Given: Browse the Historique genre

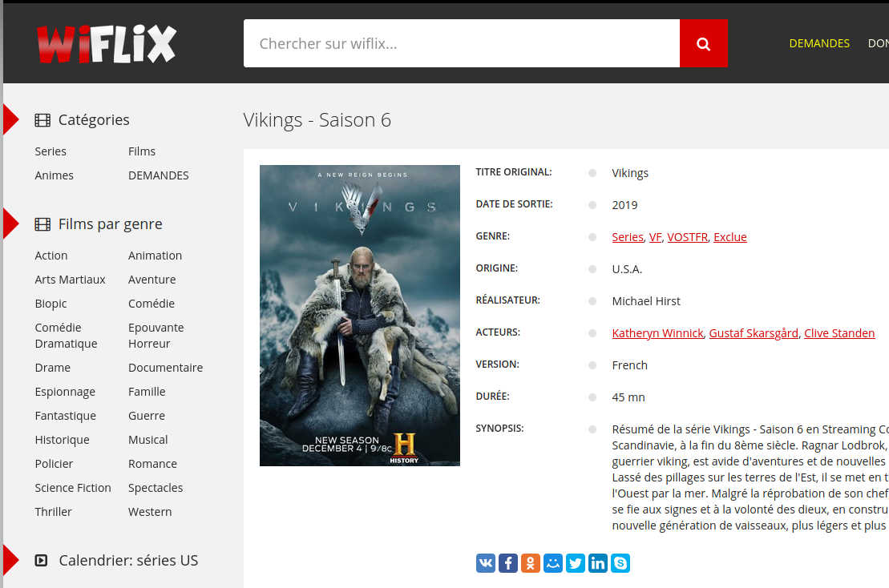Looking at the screenshot, I should coord(62,440).
